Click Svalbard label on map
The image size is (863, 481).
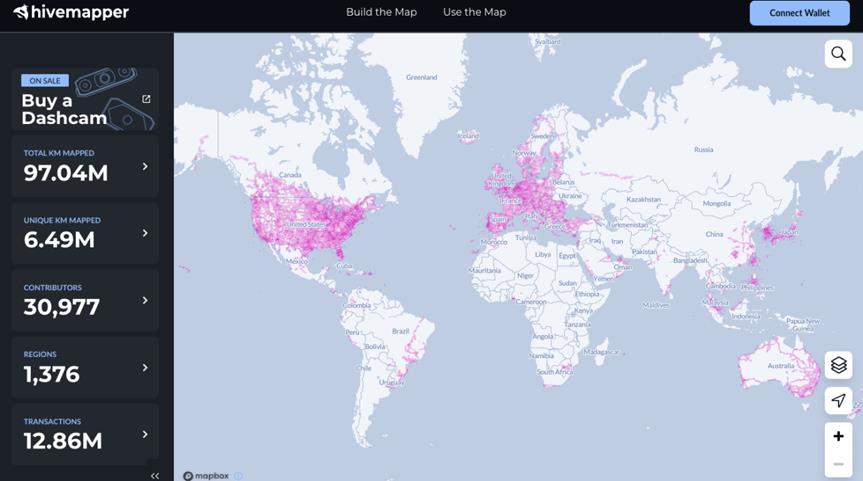pos(548,41)
